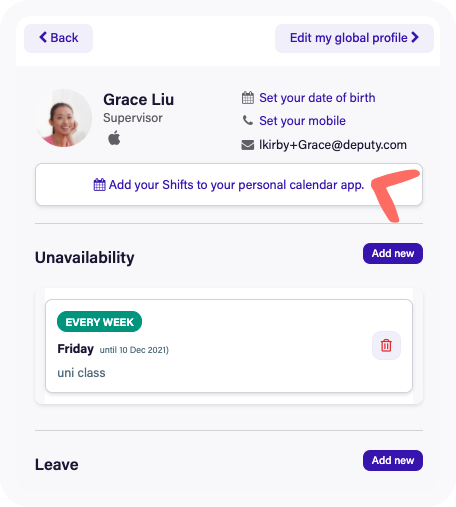Click the lkirby+Grace@deputy.com email address
This screenshot has height=507, width=456.
[x=333, y=145]
